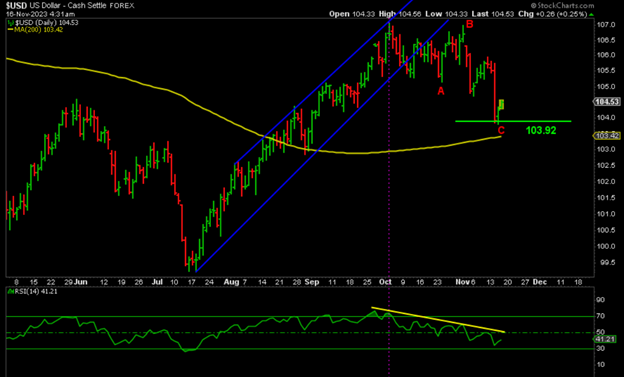Viewport: 624px width, 377px height.
Task: Click the Nov label on date axis
Action: click(x=463, y=282)
